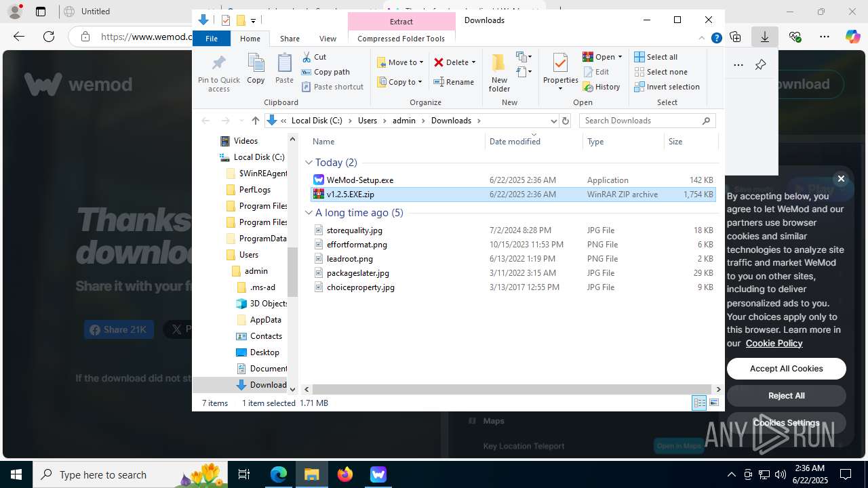
Task: Click History in the Open group
Action: pos(601,87)
